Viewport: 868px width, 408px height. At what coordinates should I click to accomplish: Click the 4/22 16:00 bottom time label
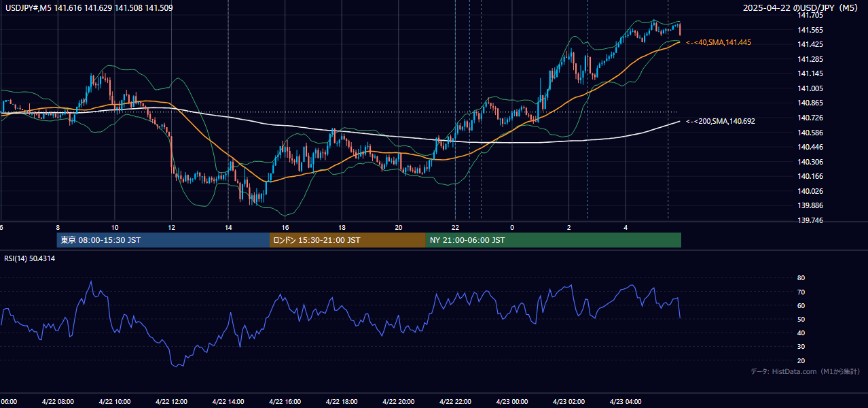pyautogui.click(x=285, y=402)
